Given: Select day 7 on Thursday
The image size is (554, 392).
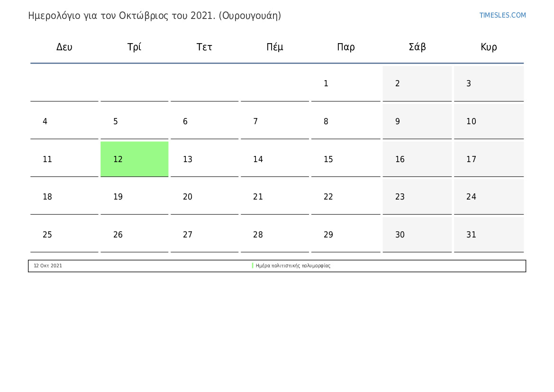Looking at the screenshot, I should (x=274, y=122).
